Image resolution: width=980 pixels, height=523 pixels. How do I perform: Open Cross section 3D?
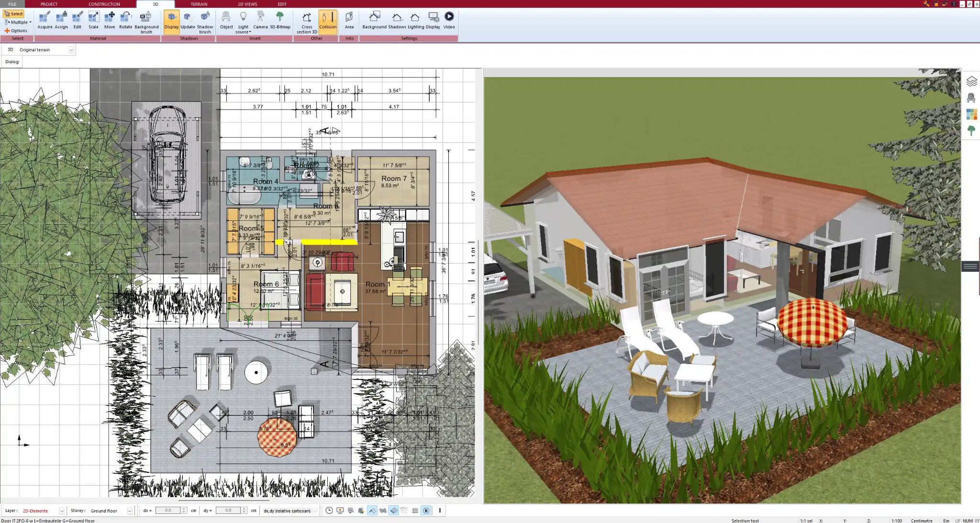306,20
